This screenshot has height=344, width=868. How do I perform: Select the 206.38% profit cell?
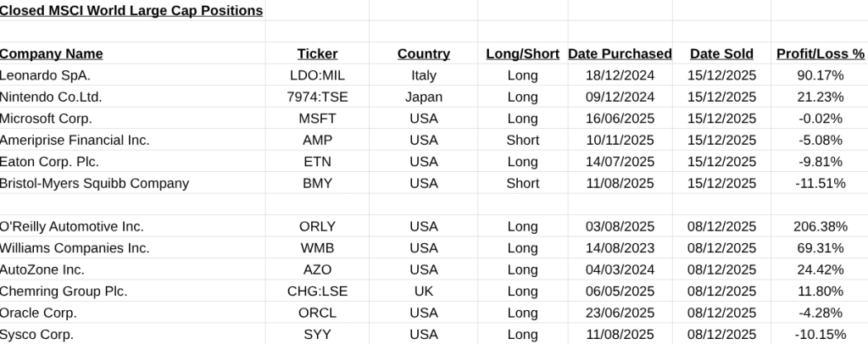click(820, 226)
